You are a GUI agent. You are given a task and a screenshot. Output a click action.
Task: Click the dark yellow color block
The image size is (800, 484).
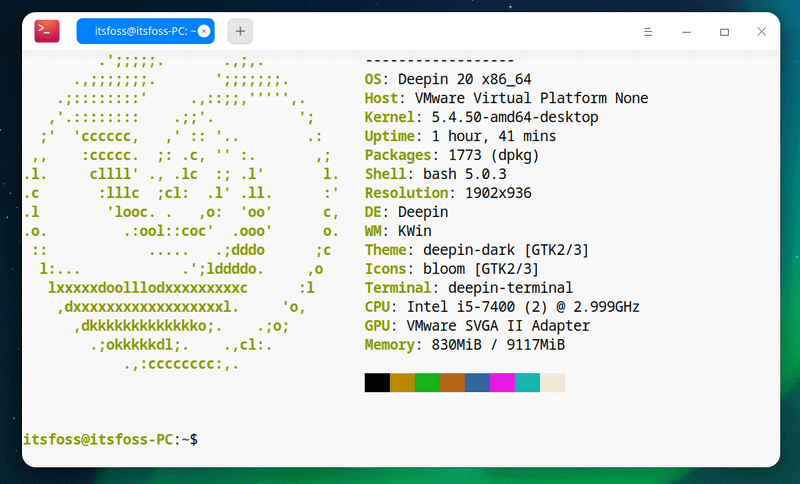pos(402,383)
